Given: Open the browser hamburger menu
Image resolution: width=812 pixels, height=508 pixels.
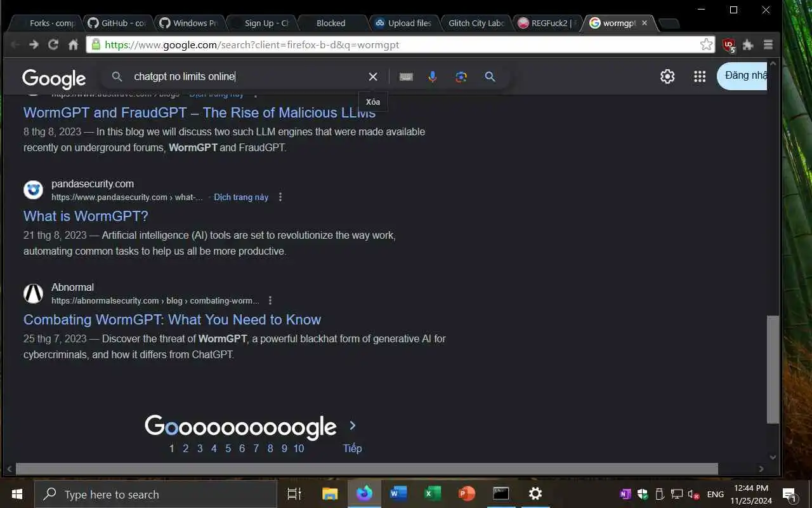Looking at the screenshot, I should 768,44.
